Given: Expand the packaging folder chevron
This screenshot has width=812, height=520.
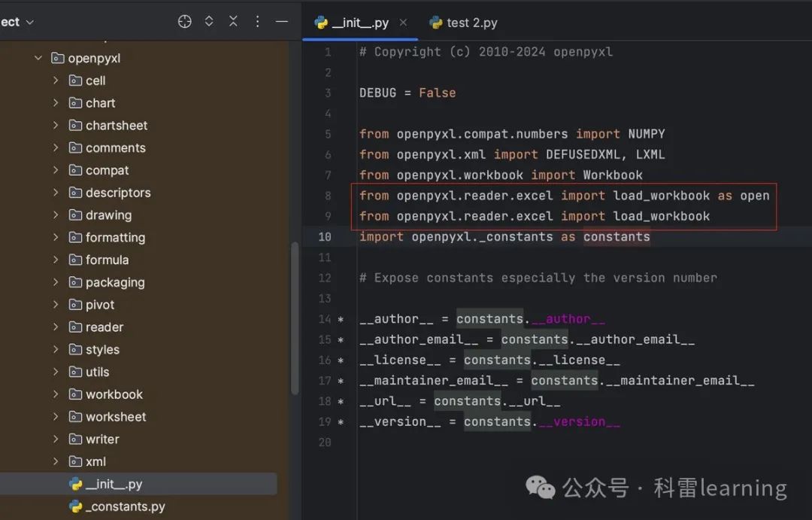Looking at the screenshot, I should click(x=56, y=281).
